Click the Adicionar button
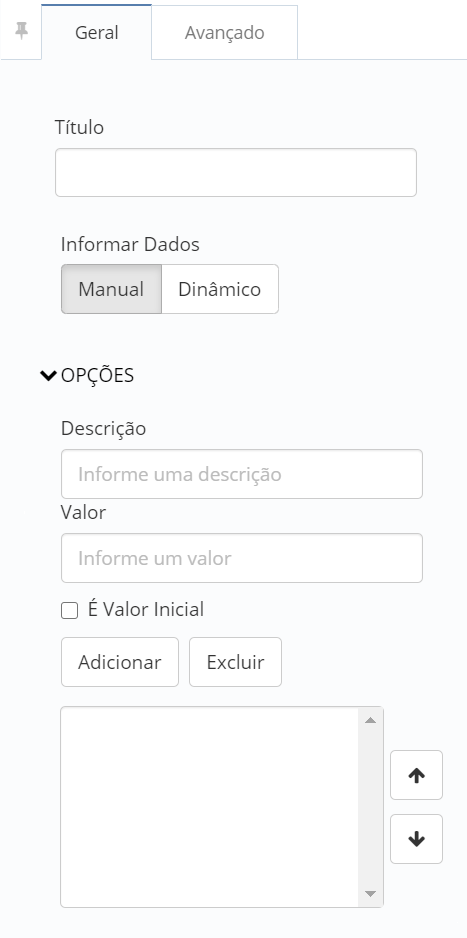Viewport: 467px width, 938px height. pos(120,662)
